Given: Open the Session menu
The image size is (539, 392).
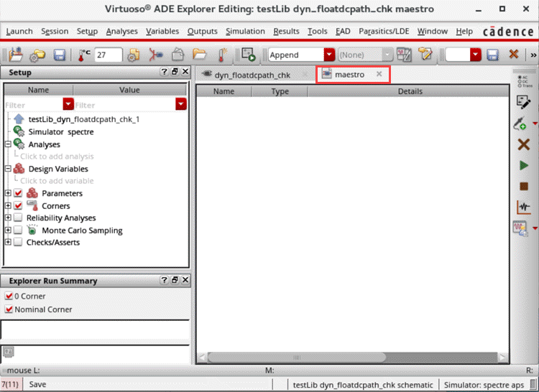Looking at the screenshot, I should (x=55, y=32).
